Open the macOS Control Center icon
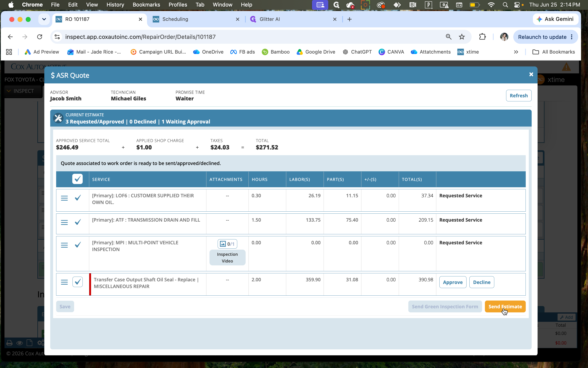The width and height of the screenshot is (588, 368). click(517, 5)
